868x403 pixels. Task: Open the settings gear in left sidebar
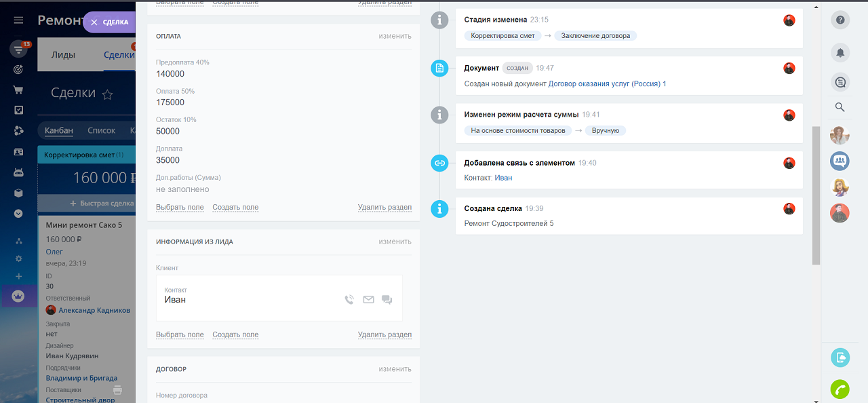pos(18,258)
